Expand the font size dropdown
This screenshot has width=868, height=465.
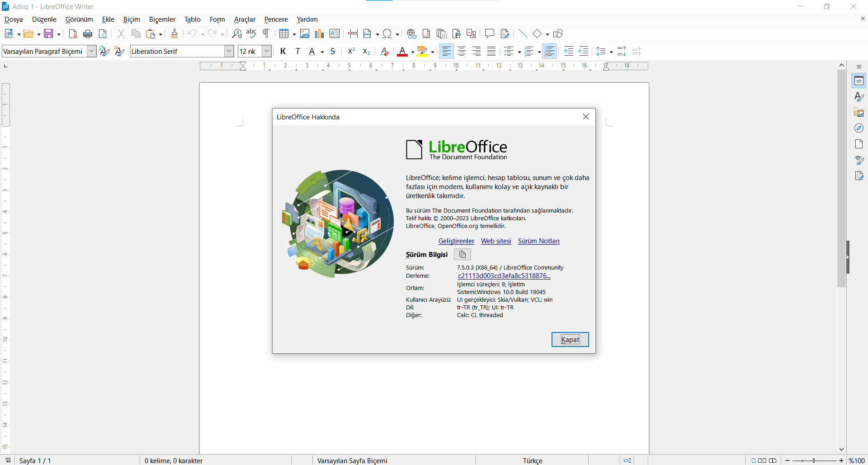click(x=267, y=52)
